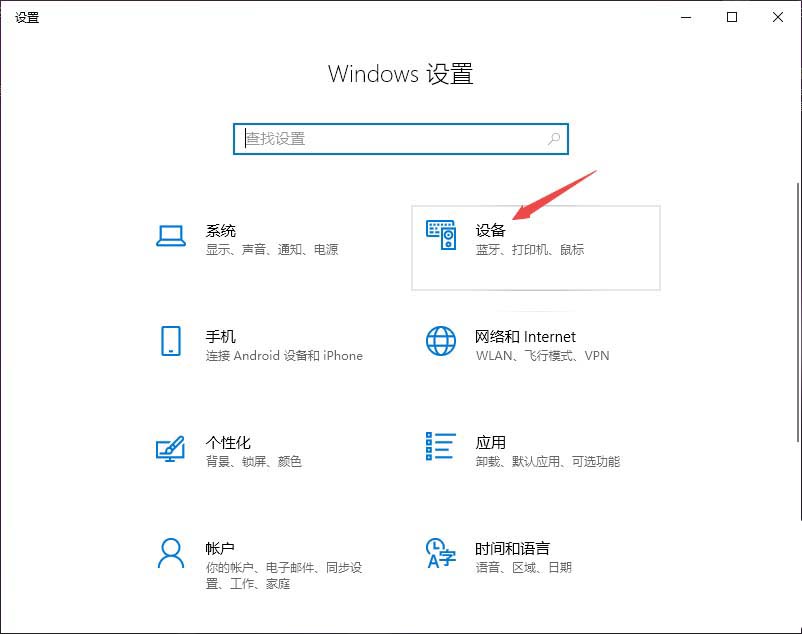
Task: Focus the 查找设置 search box
Action: 401,139
